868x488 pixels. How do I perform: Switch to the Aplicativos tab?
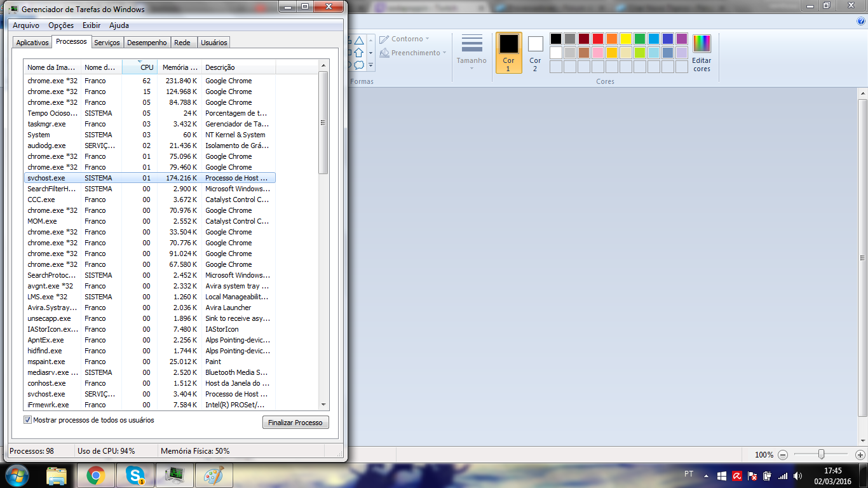coord(32,43)
